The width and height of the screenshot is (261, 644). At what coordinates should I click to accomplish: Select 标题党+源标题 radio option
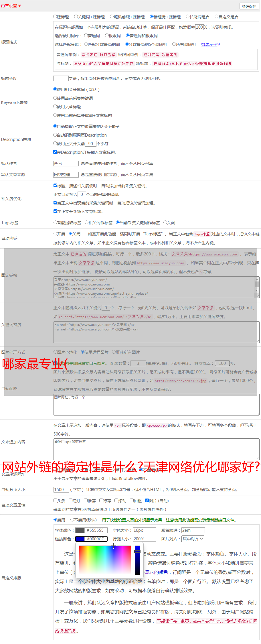[152, 17]
